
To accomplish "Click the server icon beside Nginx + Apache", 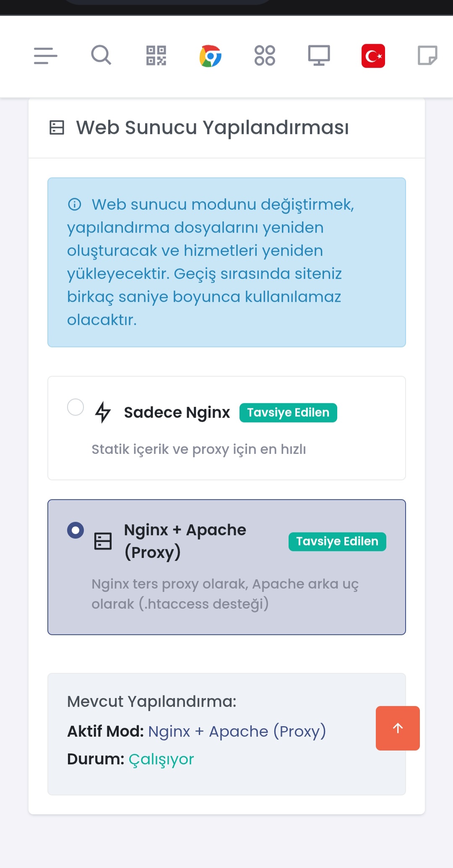I will [103, 541].
